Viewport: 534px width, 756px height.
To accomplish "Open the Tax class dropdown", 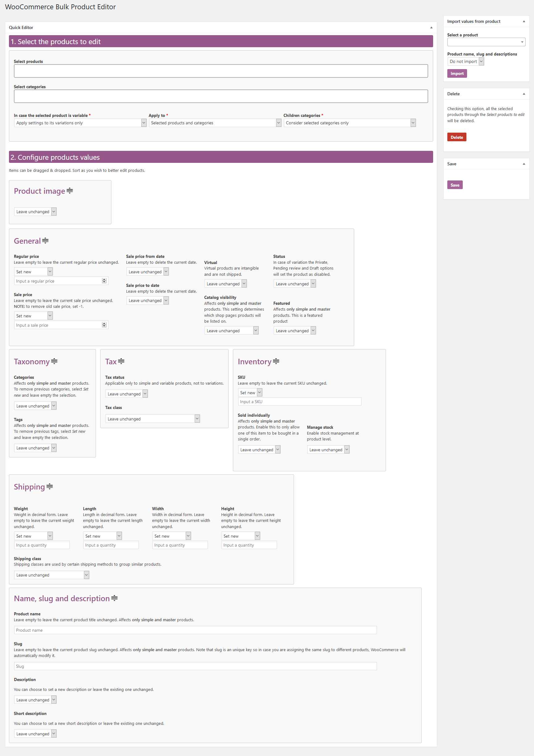I will point(152,419).
